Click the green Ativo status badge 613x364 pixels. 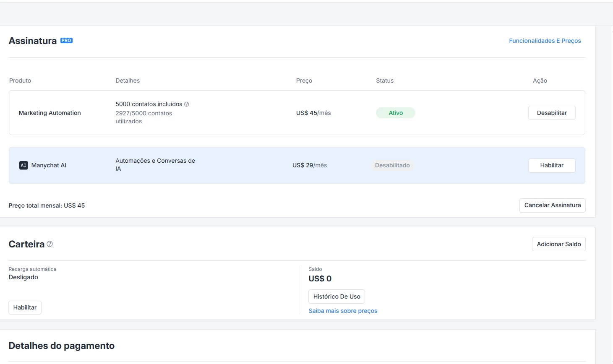(x=395, y=113)
